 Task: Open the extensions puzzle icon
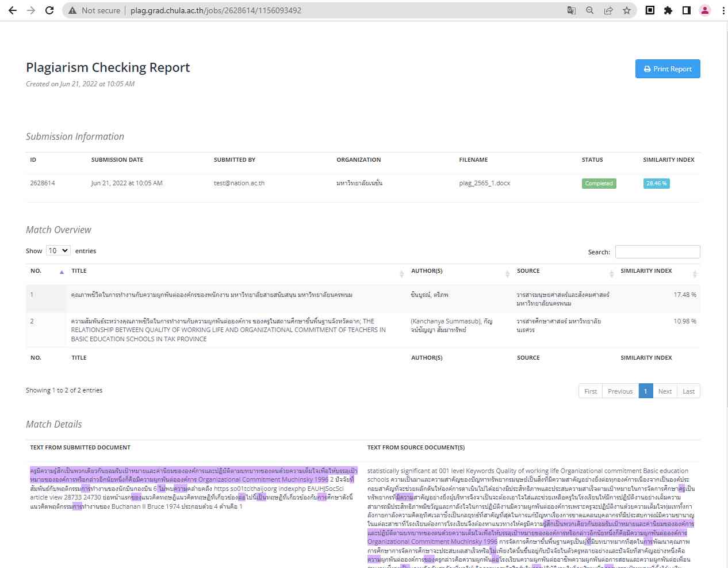(668, 10)
